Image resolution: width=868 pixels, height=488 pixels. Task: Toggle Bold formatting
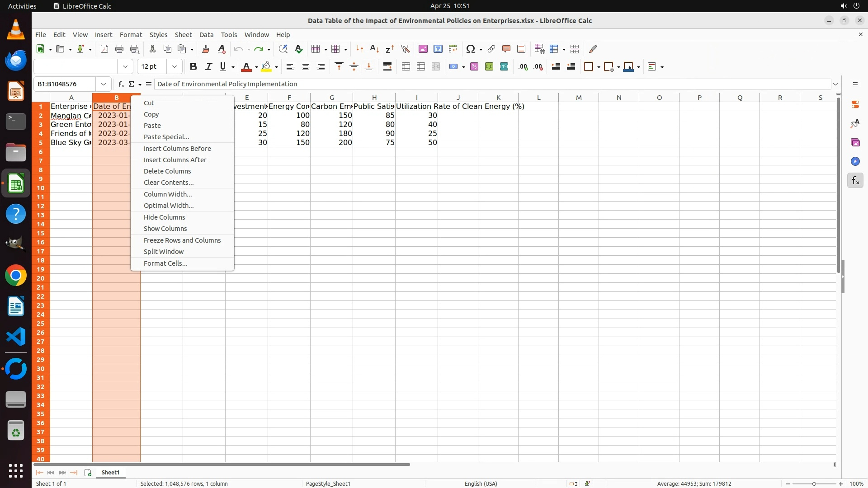point(193,67)
